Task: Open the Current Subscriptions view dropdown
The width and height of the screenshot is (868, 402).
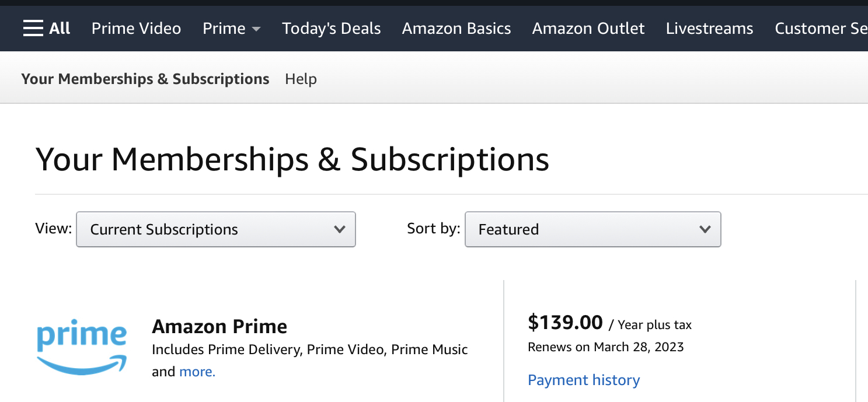Action: point(215,229)
